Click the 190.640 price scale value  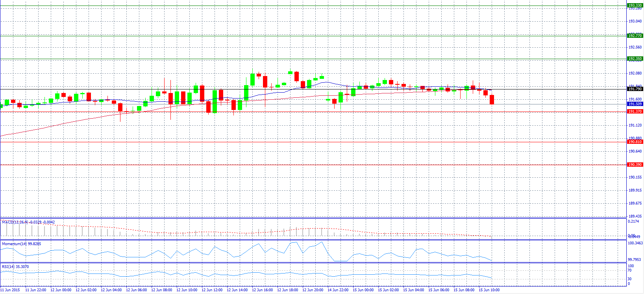[635, 151]
